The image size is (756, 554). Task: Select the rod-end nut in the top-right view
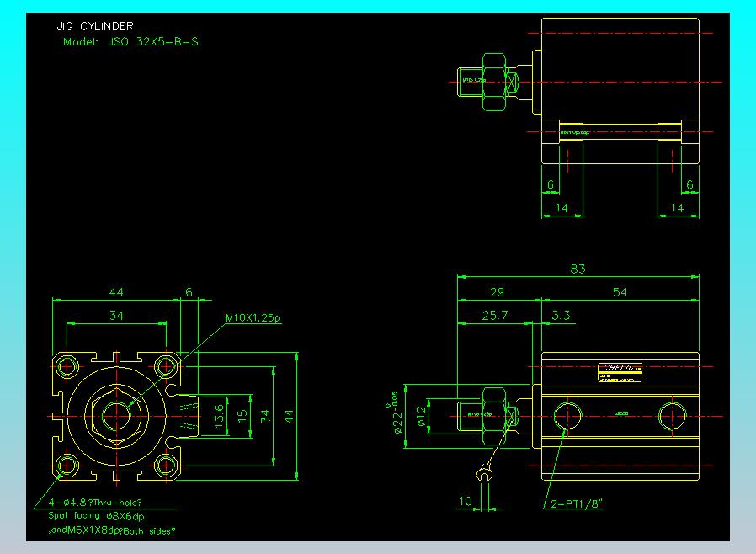(x=494, y=82)
